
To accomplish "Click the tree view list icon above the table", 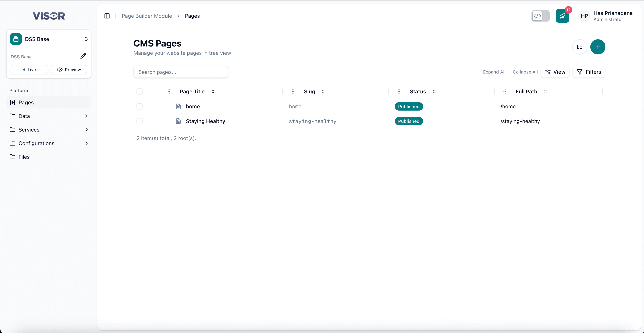I will [x=580, y=47].
